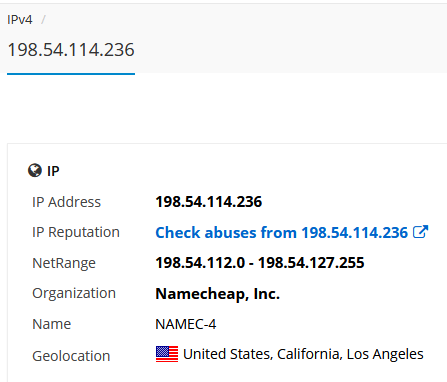Click the blue underline beneath the IP title
The width and height of the screenshot is (447, 382).
(71, 74)
